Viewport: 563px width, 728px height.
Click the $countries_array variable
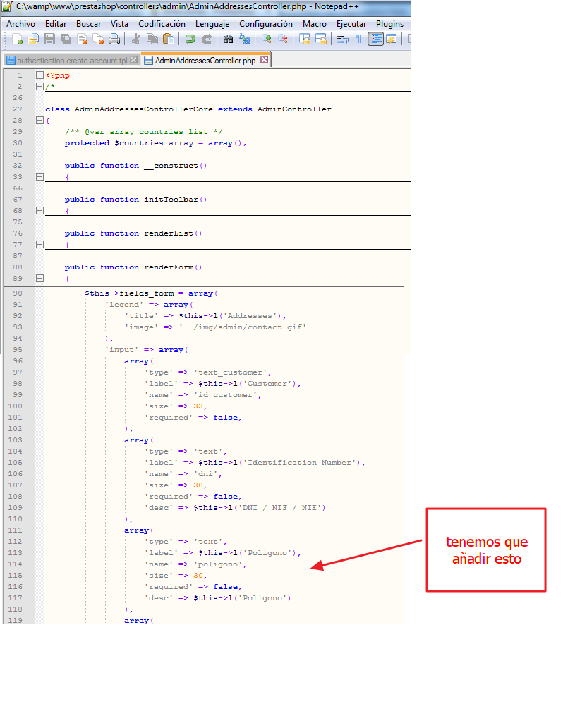[x=154, y=143]
